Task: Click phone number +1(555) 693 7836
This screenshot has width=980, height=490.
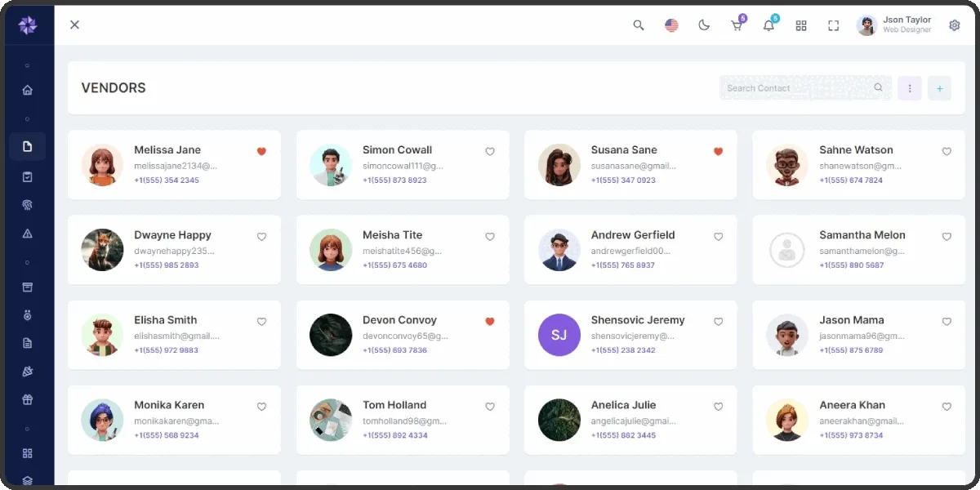Action: [x=394, y=350]
